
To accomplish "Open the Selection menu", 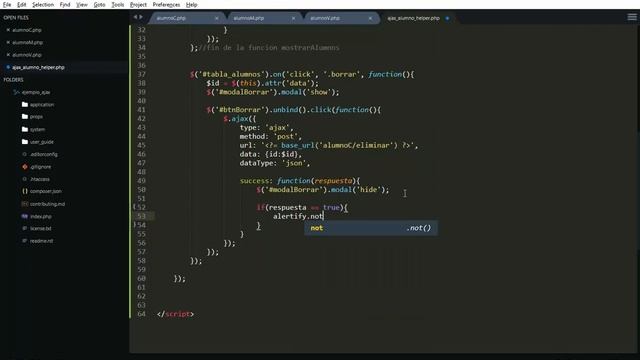I will pyautogui.click(x=43, y=5).
